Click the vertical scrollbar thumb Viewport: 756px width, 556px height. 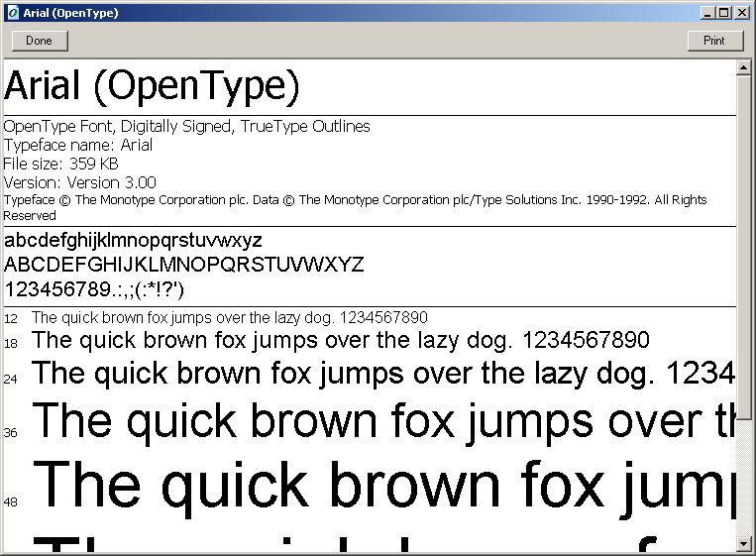[743, 247]
